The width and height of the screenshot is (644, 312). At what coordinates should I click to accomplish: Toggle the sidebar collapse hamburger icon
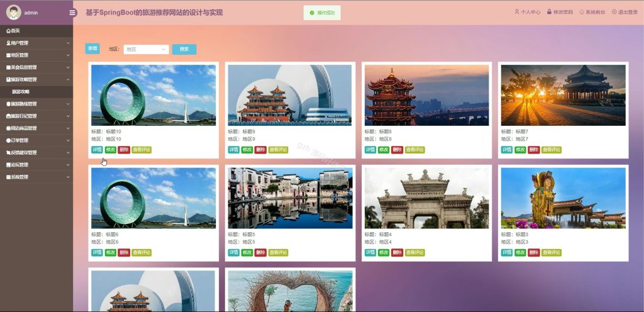[x=73, y=13]
